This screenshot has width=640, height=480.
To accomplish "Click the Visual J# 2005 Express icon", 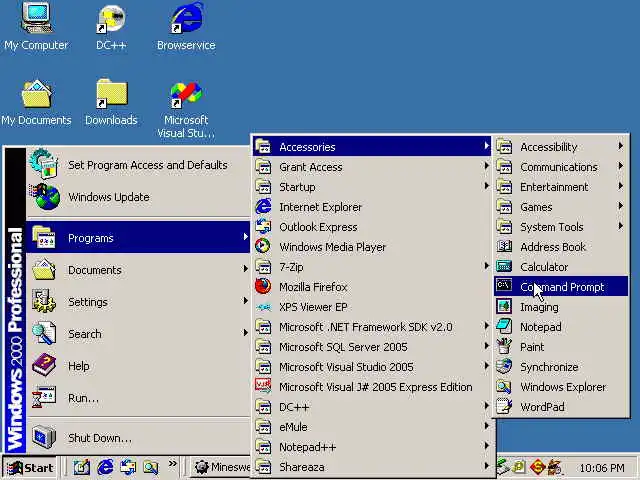I will click(263, 386).
